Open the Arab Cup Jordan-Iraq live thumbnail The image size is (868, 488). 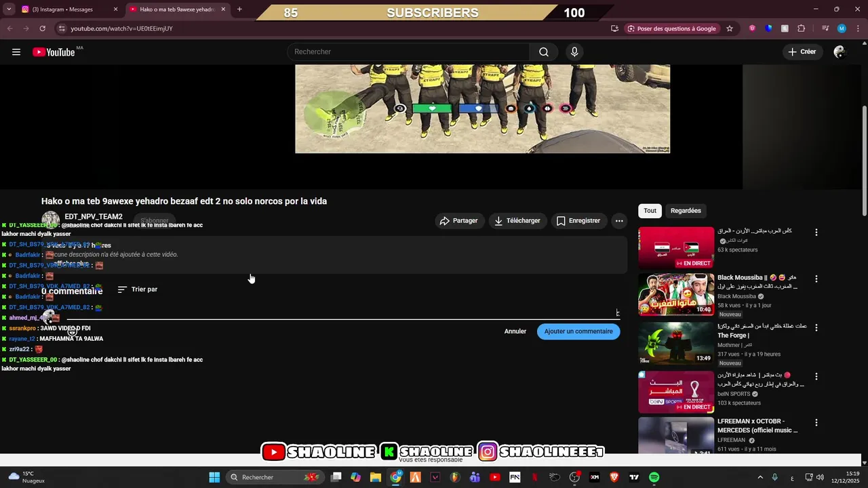coord(676,248)
